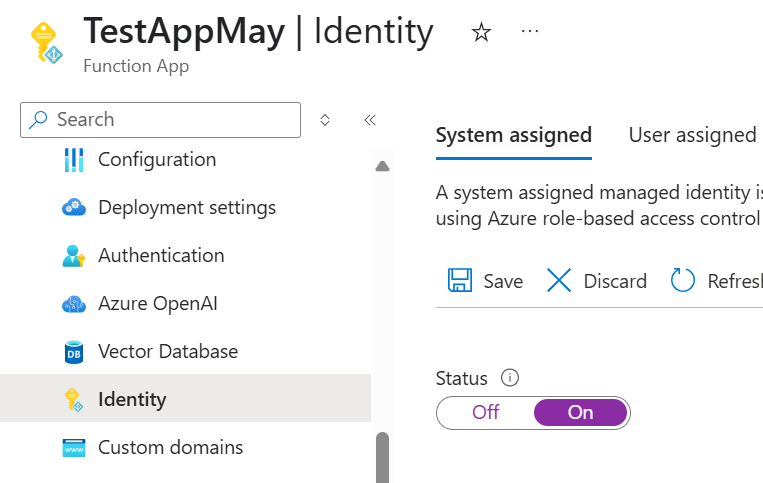Click the Status info circle icon
Viewport: 763px width, 483px height.
[x=510, y=378]
